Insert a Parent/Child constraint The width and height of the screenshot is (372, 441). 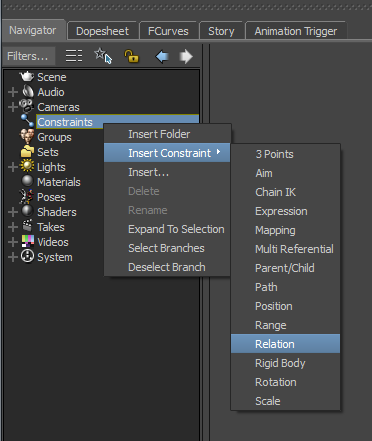pos(286,268)
